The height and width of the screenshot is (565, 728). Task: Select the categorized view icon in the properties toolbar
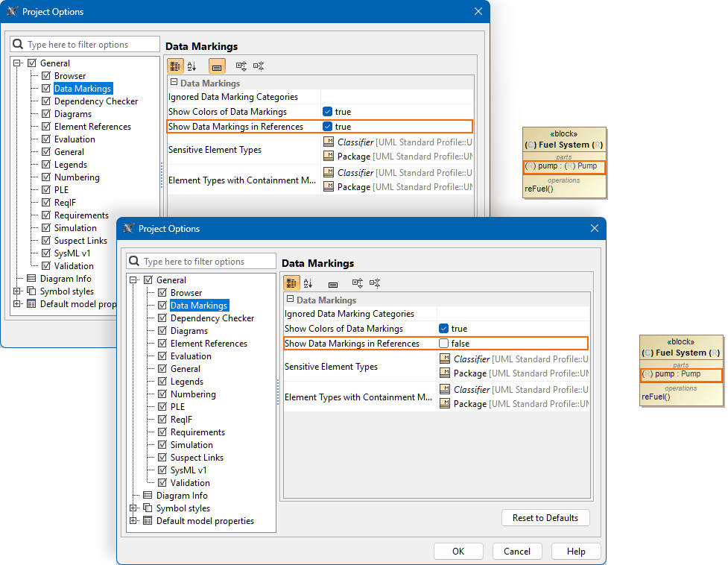[291, 283]
